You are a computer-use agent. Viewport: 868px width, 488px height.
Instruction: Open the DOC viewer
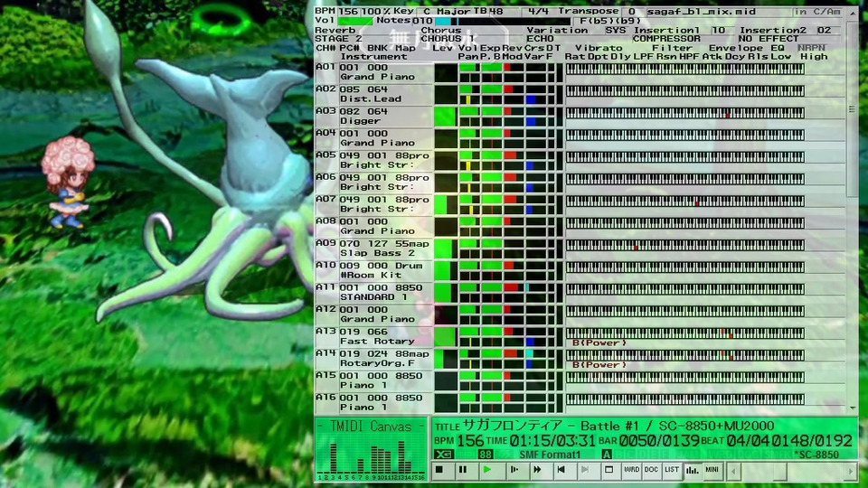pos(651,470)
